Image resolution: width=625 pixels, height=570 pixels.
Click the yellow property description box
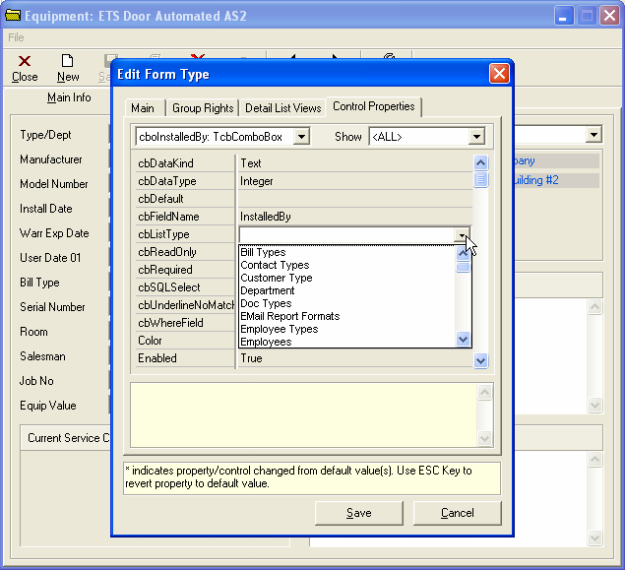pyautogui.click(x=304, y=415)
